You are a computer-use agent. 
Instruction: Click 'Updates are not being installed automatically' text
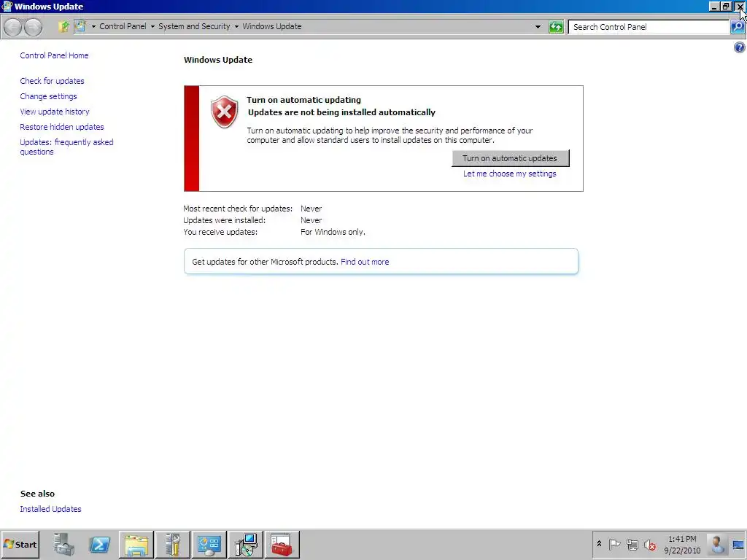point(341,112)
